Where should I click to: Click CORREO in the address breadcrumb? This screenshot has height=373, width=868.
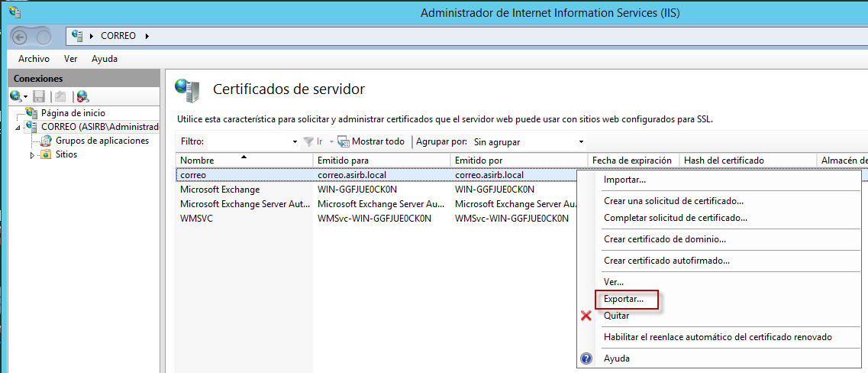pyautogui.click(x=118, y=36)
